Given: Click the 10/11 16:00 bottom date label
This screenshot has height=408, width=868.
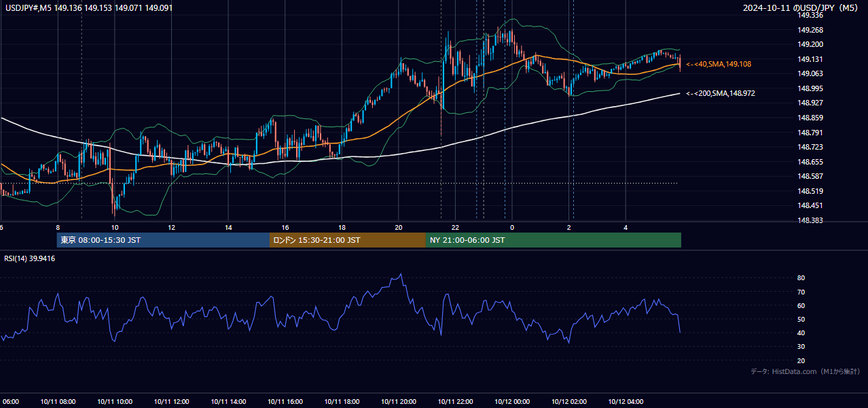Looking at the screenshot, I should coord(285,402).
